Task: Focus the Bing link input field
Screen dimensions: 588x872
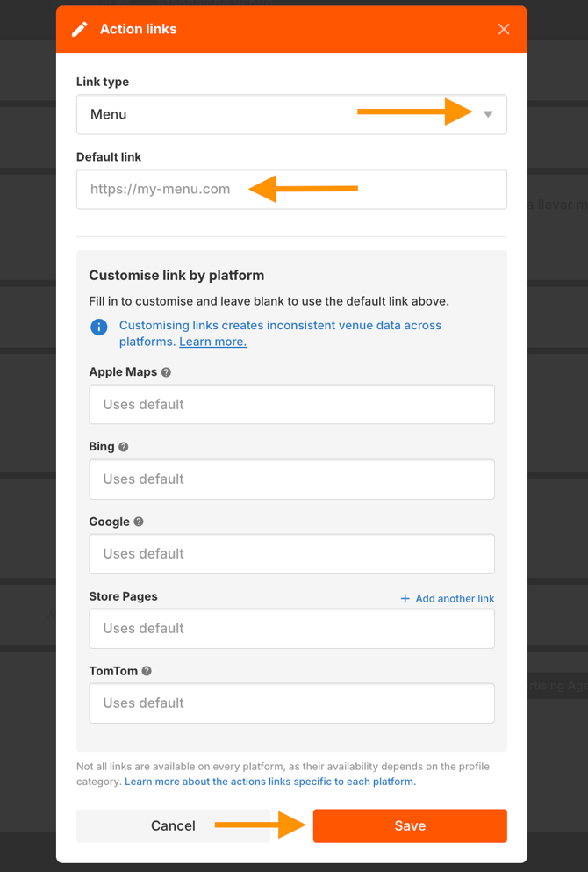Action: [x=291, y=479]
